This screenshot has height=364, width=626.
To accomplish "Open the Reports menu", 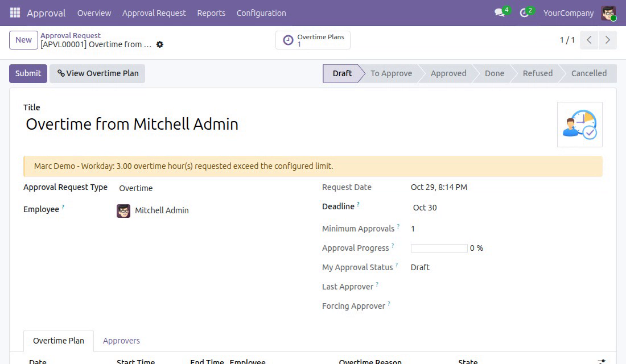I will pos(211,13).
